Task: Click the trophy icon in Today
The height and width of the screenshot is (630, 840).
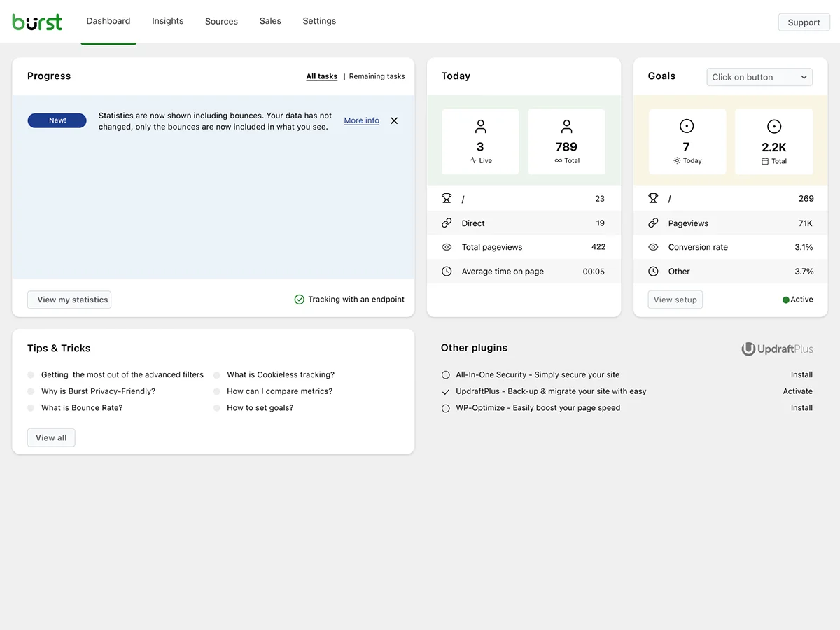Action: tap(447, 199)
